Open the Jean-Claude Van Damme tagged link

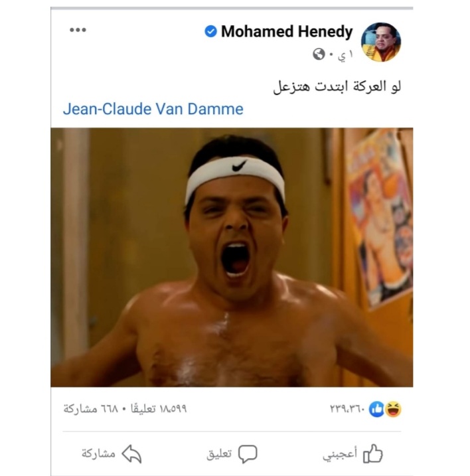click(153, 109)
